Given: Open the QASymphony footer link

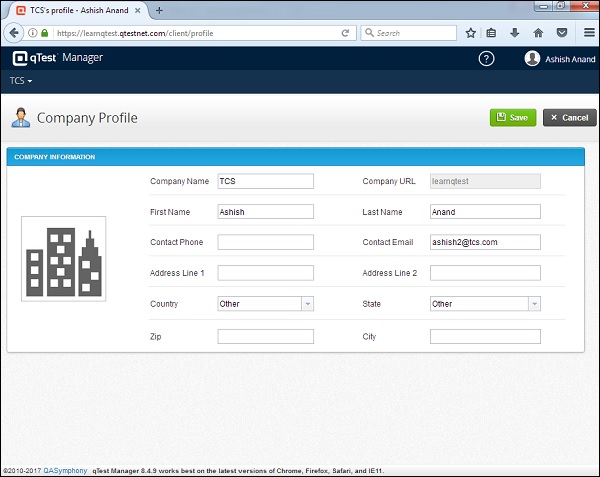Looking at the screenshot, I should pos(65,470).
